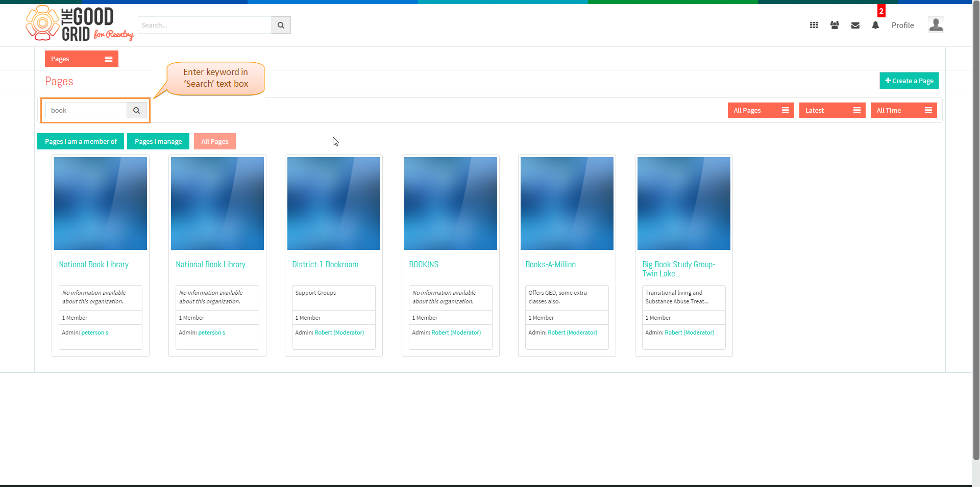Click the user avatar icon
980x487 pixels.
coord(936,24)
